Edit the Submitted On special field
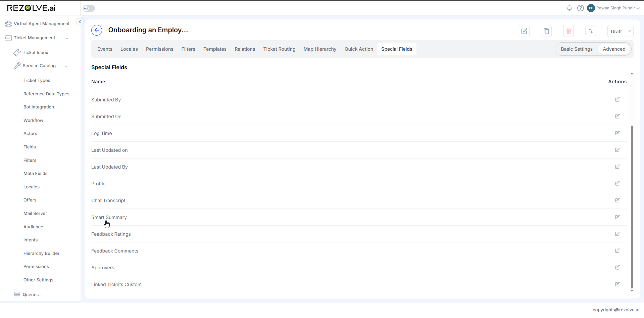This screenshot has height=318, width=644. (617, 116)
